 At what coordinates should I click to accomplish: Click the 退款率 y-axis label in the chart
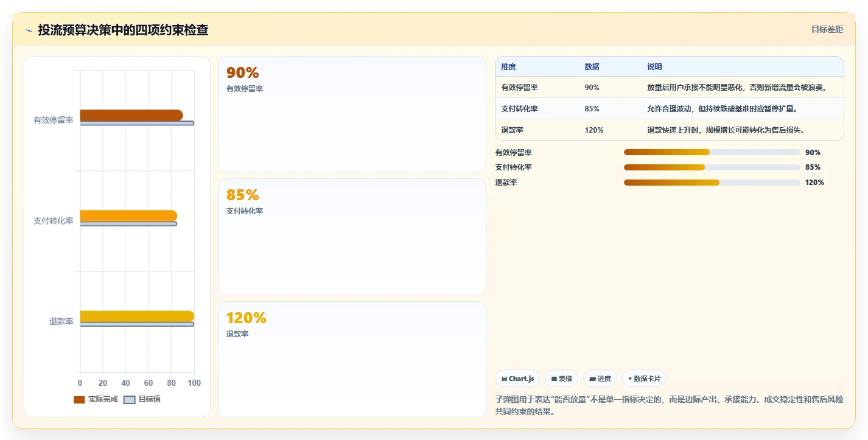[61, 321]
